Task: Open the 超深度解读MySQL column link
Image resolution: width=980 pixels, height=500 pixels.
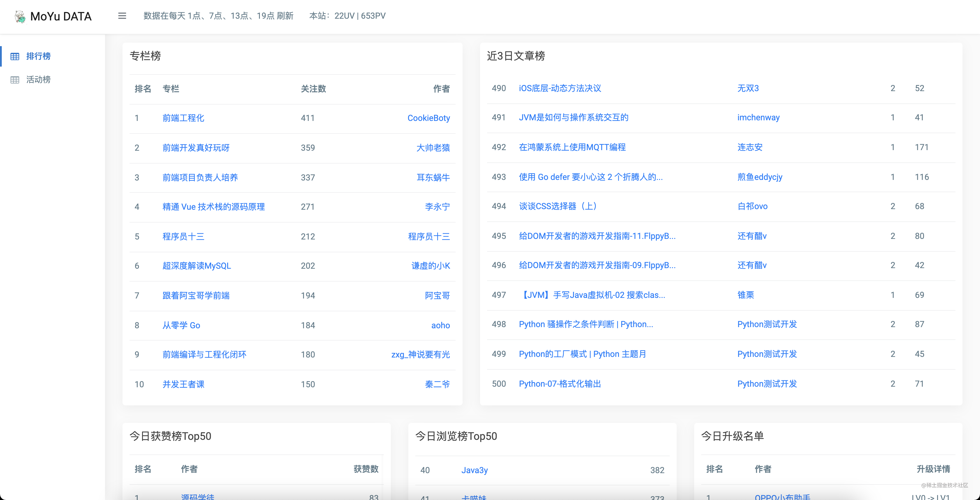Action: pos(196,266)
